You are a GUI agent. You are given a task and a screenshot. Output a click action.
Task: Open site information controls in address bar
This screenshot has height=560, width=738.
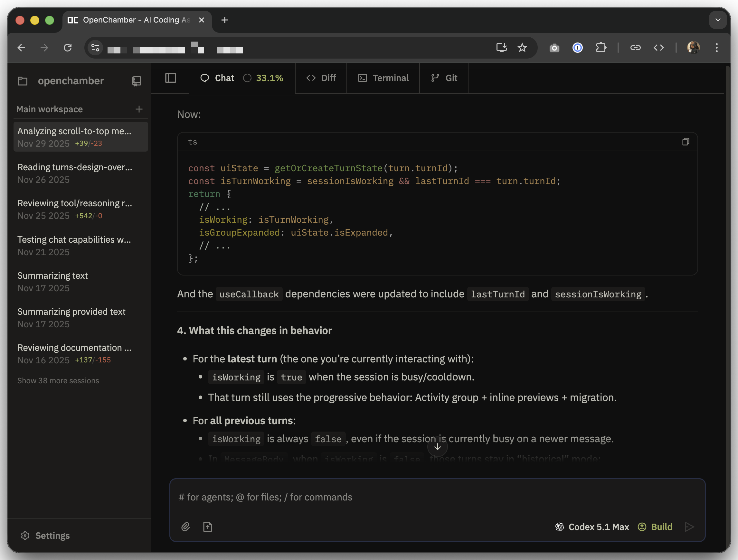(x=95, y=48)
